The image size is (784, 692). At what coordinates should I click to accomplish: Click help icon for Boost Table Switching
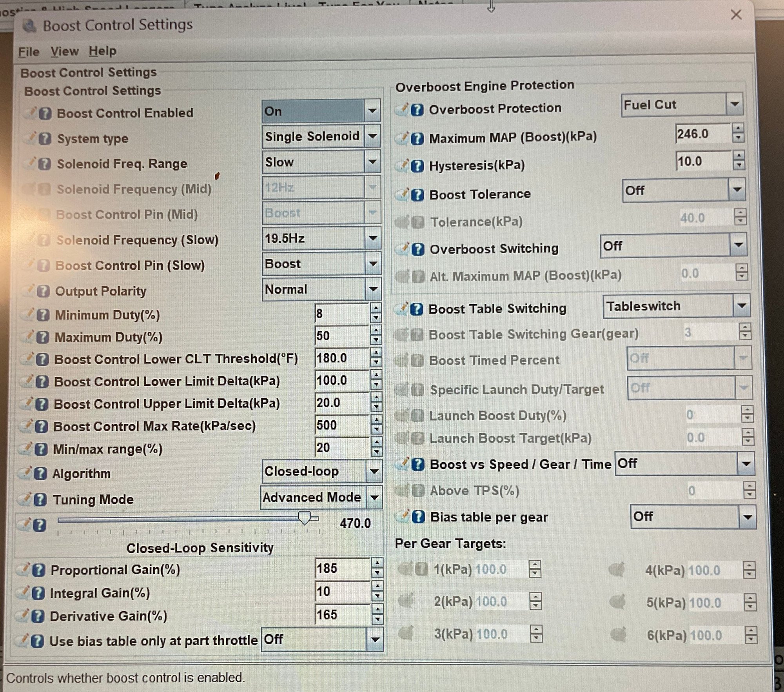coord(417,309)
